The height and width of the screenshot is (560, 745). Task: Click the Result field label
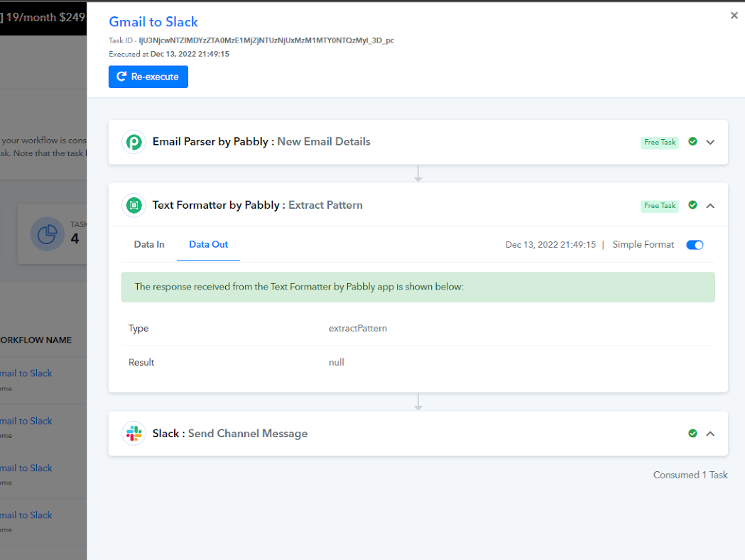coord(141,363)
